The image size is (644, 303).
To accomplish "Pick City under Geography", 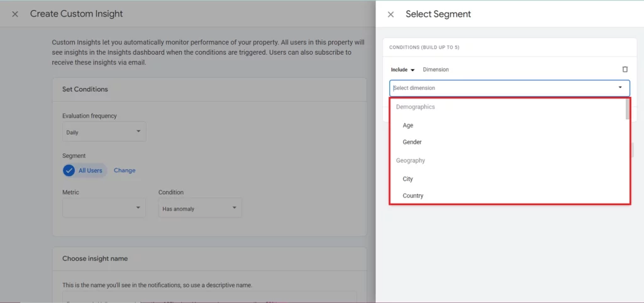I will pyautogui.click(x=408, y=179).
